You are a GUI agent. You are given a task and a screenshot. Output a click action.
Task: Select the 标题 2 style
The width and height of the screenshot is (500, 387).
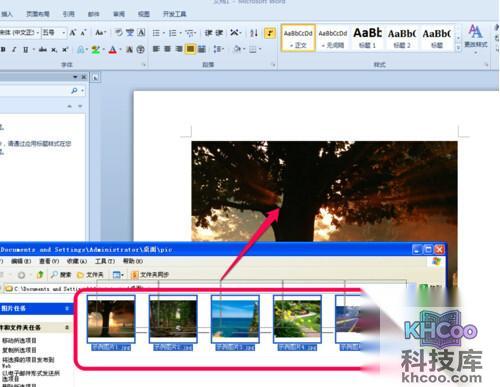402,38
